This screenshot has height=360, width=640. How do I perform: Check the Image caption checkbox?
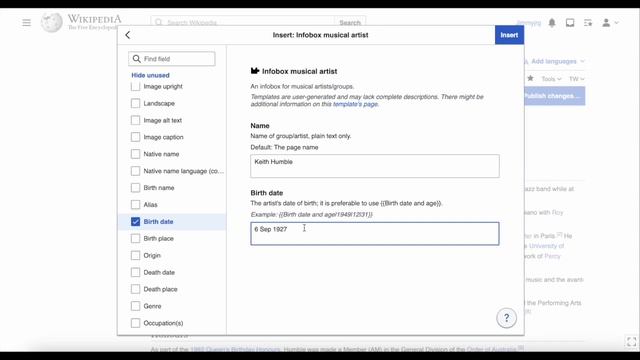(136, 137)
